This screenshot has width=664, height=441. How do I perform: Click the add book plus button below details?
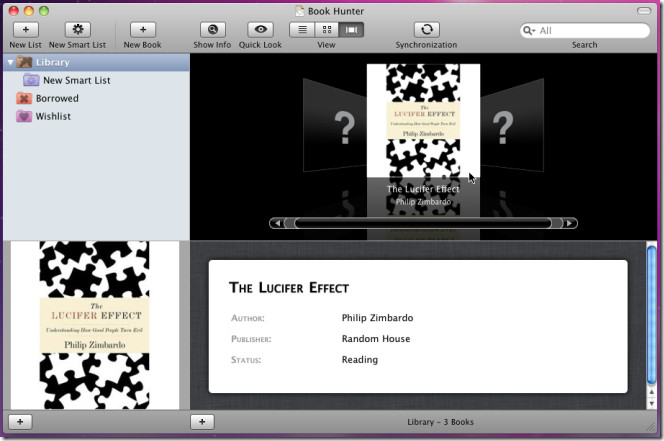[x=202, y=422]
